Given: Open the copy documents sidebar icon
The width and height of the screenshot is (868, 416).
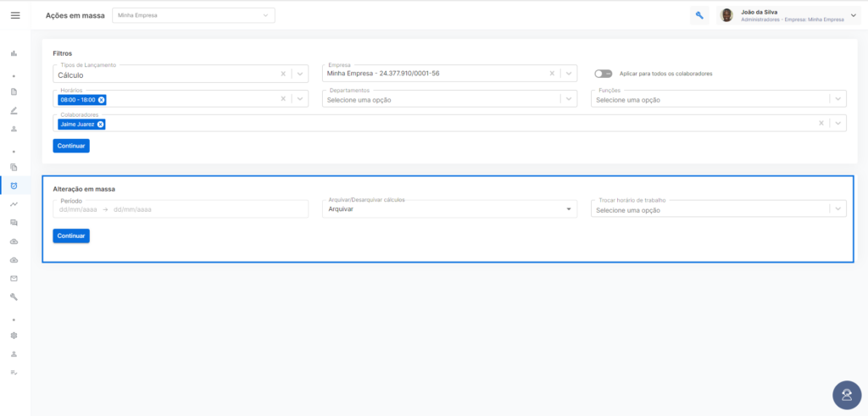Looking at the screenshot, I should (x=14, y=167).
